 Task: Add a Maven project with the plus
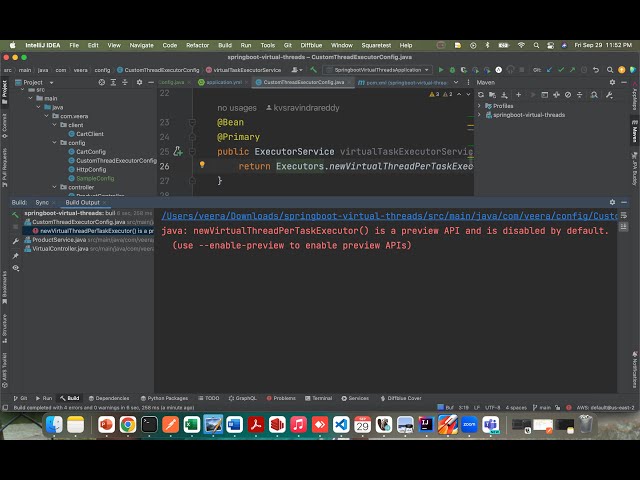point(518,95)
